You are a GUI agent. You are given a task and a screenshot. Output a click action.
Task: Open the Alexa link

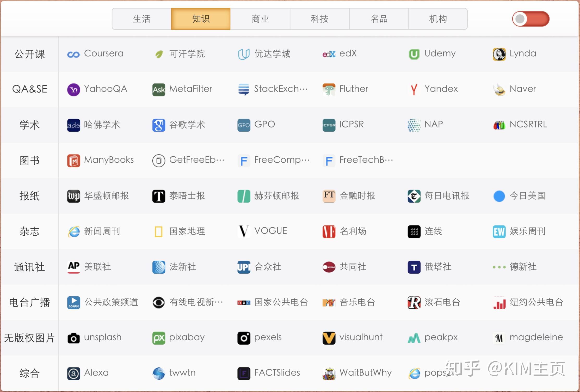pyautogui.click(x=88, y=373)
